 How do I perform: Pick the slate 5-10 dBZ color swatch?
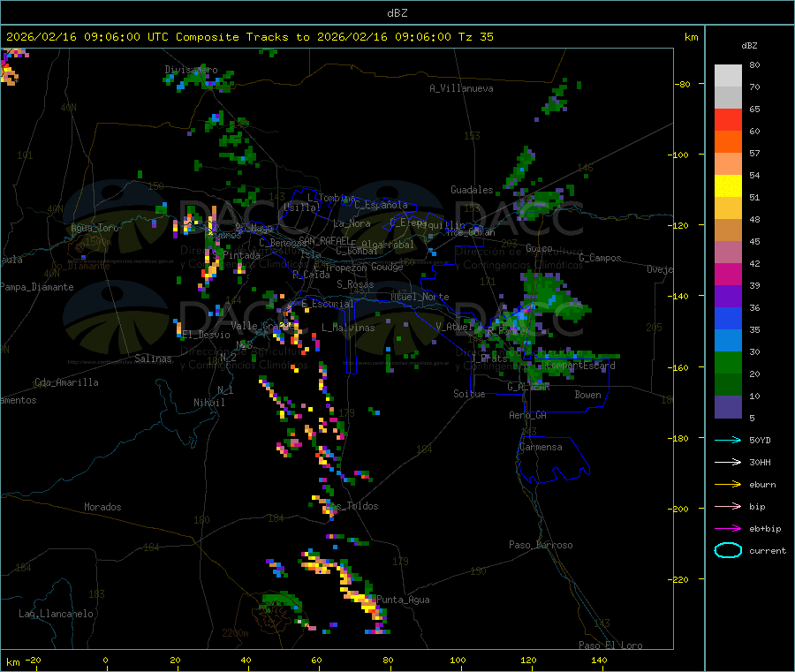pos(728,407)
